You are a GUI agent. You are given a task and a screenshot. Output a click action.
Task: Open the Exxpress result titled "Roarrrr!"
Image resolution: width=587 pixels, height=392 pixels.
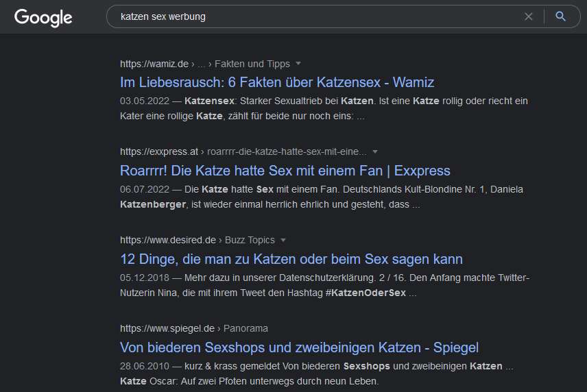pos(285,171)
